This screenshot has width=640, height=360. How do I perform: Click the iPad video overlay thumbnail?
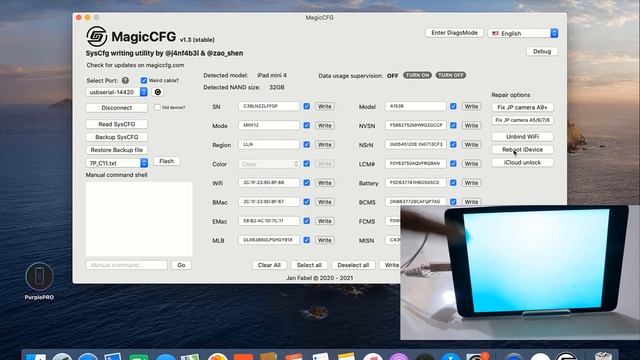click(520, 272)
